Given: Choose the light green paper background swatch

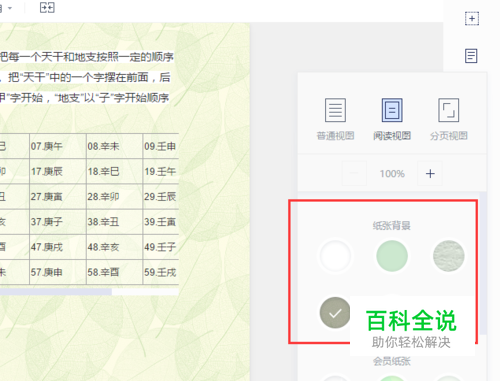Looking at the screenshot, I should pyautogui.click(x=392, y=256).
